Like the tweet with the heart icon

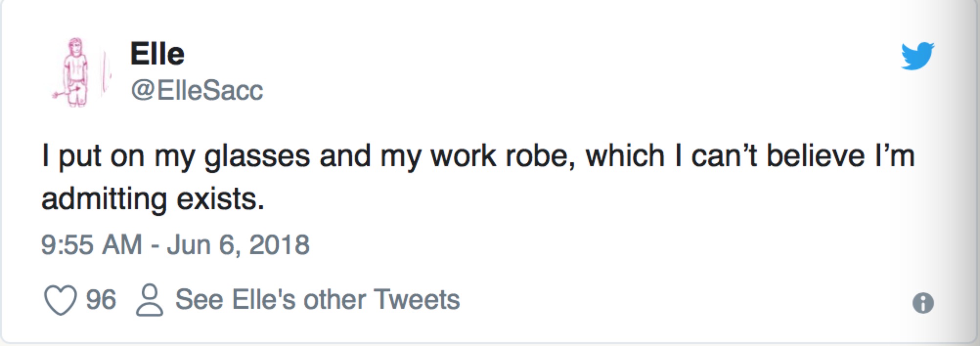click(60, 300)
